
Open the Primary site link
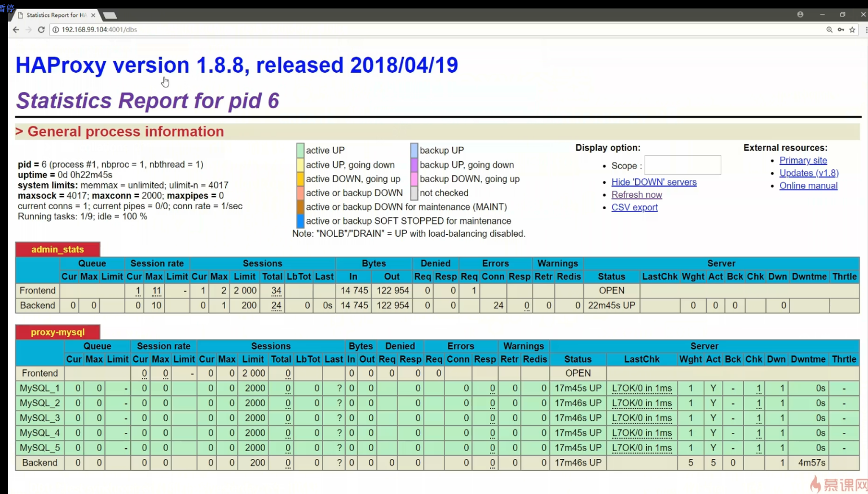tap(803, 160)
